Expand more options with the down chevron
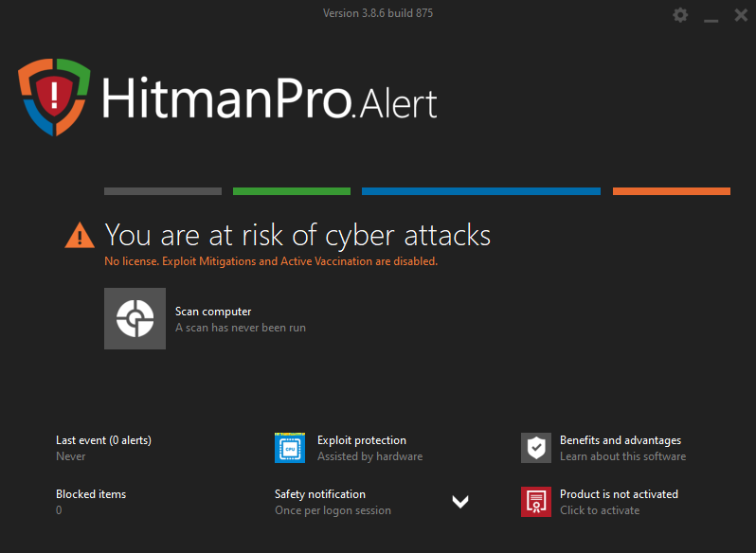This screenshot has width=756, height=553. click(460, 502)
